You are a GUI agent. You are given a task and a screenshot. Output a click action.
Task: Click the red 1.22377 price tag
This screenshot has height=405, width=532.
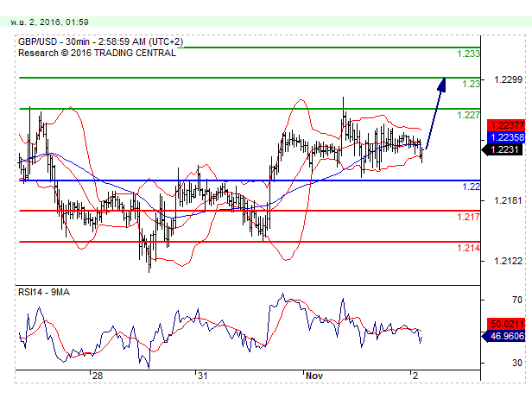click(504, 125)
